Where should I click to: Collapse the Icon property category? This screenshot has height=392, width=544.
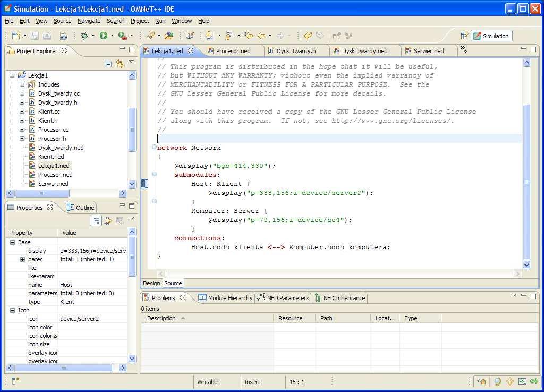coord(13,310)
